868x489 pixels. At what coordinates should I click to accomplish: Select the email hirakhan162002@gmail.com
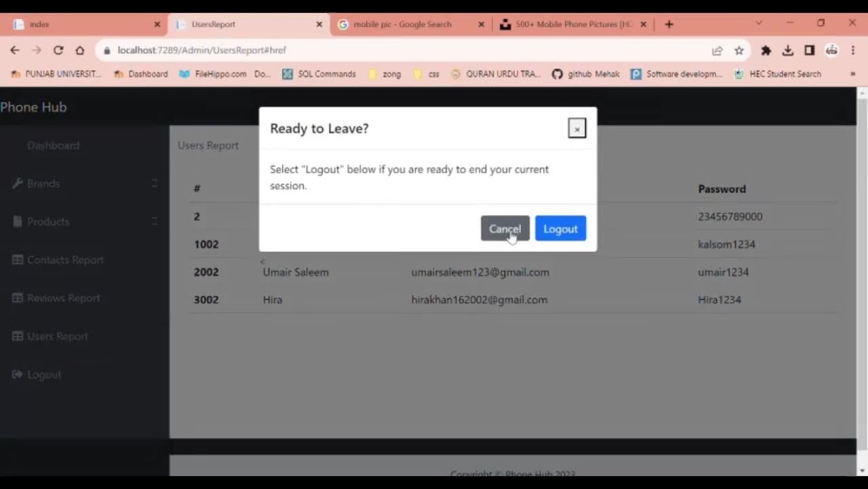479,300
